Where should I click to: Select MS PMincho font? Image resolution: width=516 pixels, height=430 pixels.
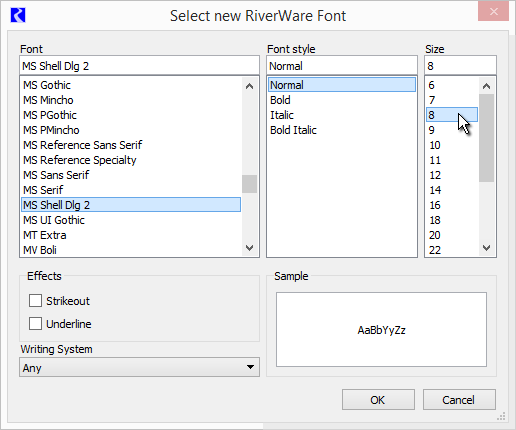pos(131,130)
